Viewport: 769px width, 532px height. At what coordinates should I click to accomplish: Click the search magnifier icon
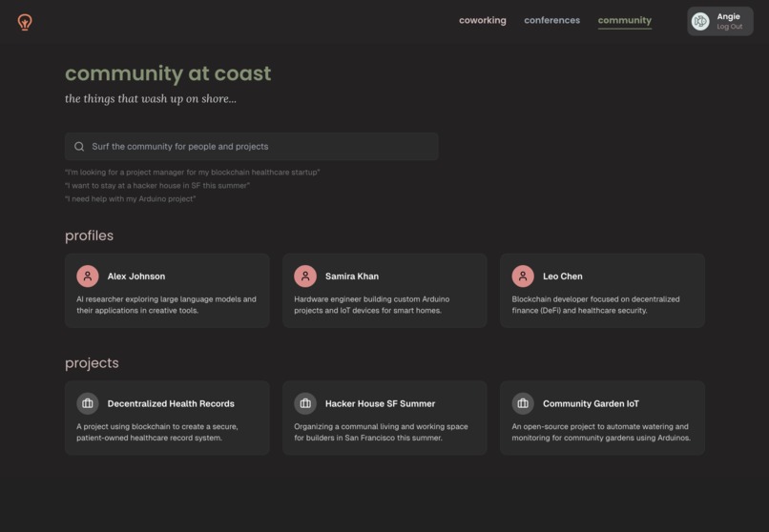click(x=79, y=147)
